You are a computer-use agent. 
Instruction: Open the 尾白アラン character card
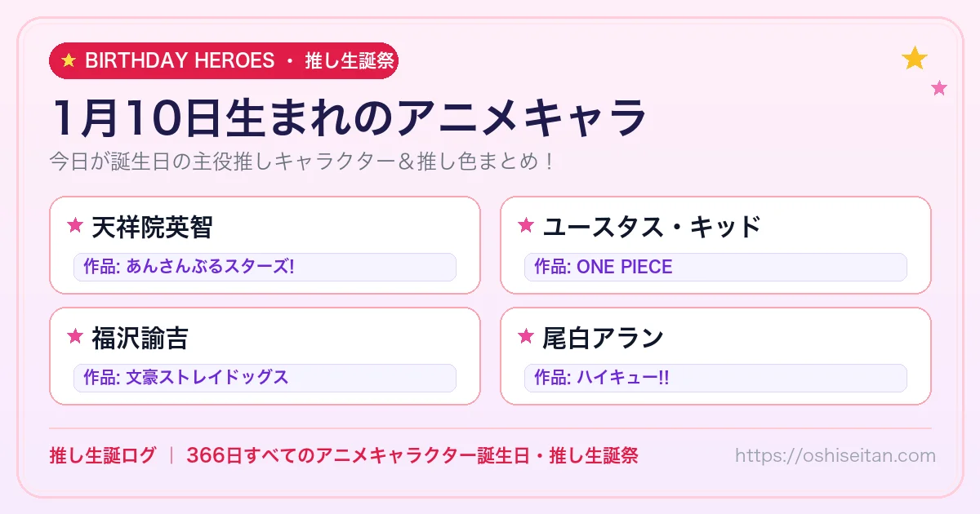pyautogui.click(x=715, y=356)
